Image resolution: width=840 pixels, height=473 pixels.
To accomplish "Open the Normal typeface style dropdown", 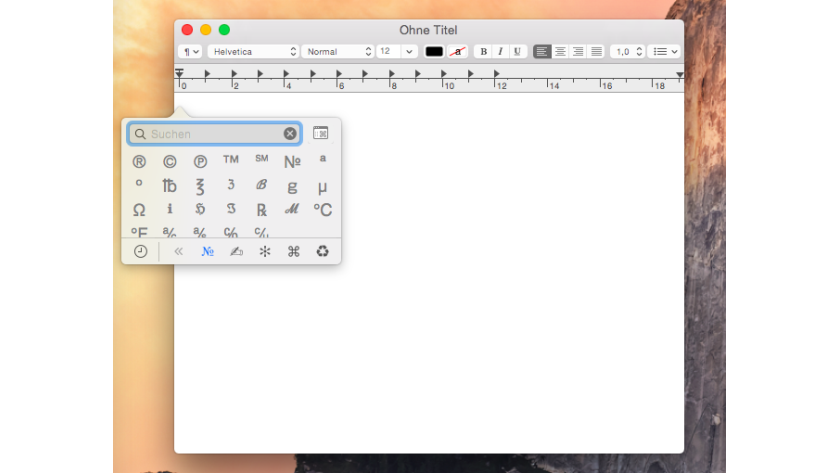I will (338, 52).
